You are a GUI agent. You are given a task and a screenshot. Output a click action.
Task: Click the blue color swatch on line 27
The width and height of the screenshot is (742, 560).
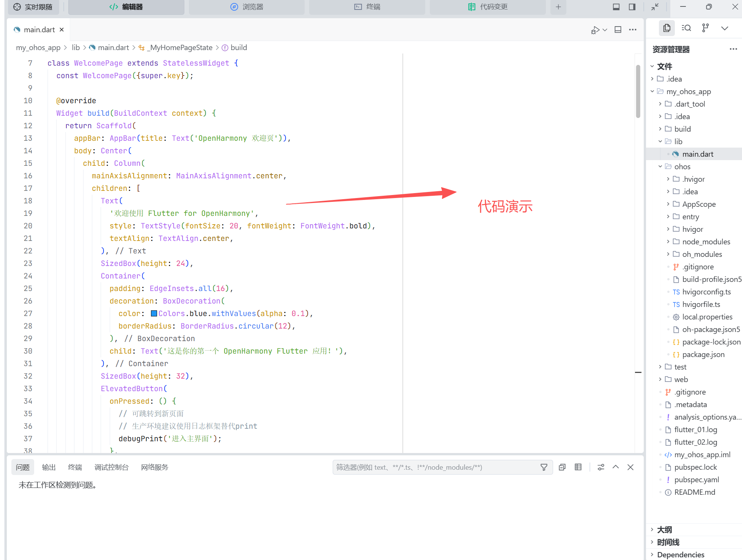coord(154,313)
